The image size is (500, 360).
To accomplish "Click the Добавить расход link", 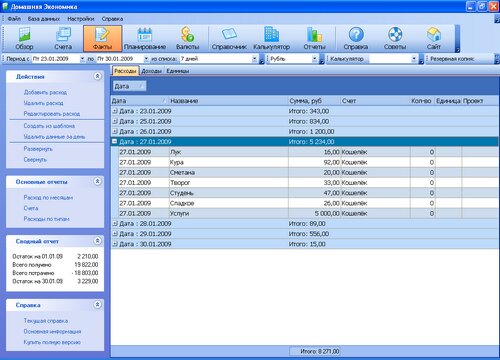I will pos(45,92).
